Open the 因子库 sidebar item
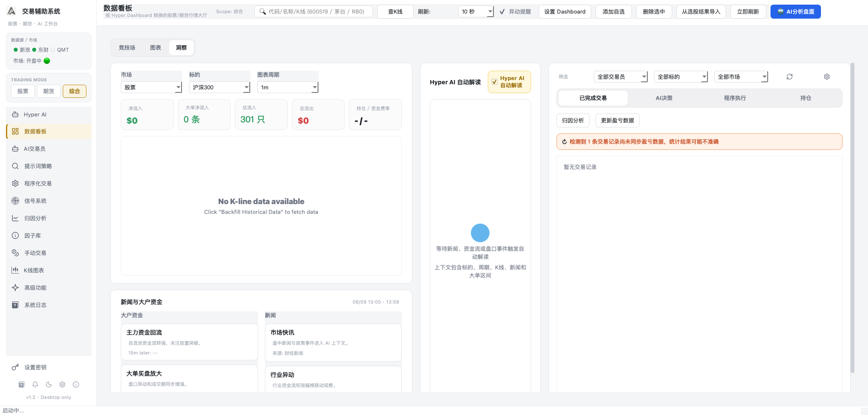The width and height of the screenshot is (868, 415). [49, 235]
